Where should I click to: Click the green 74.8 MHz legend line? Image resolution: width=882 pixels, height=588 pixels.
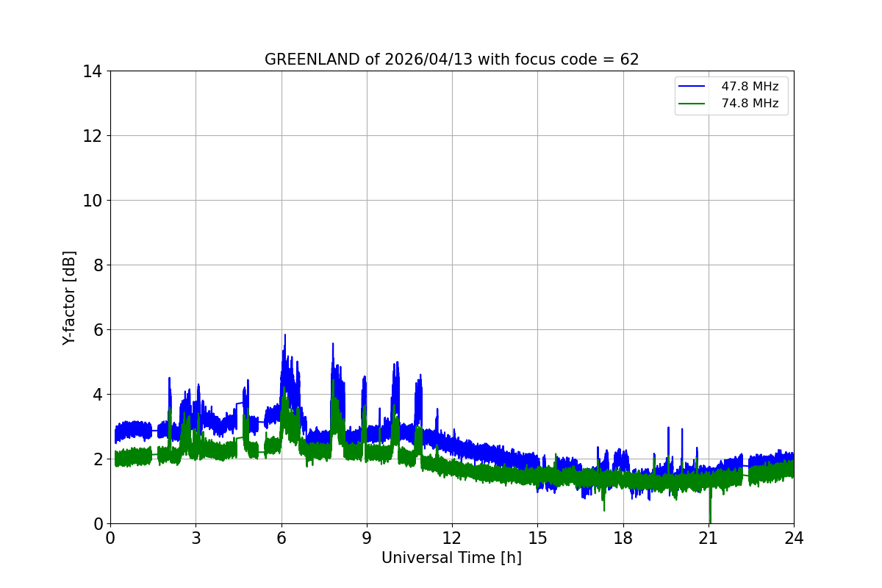click(x=693, y=104)
